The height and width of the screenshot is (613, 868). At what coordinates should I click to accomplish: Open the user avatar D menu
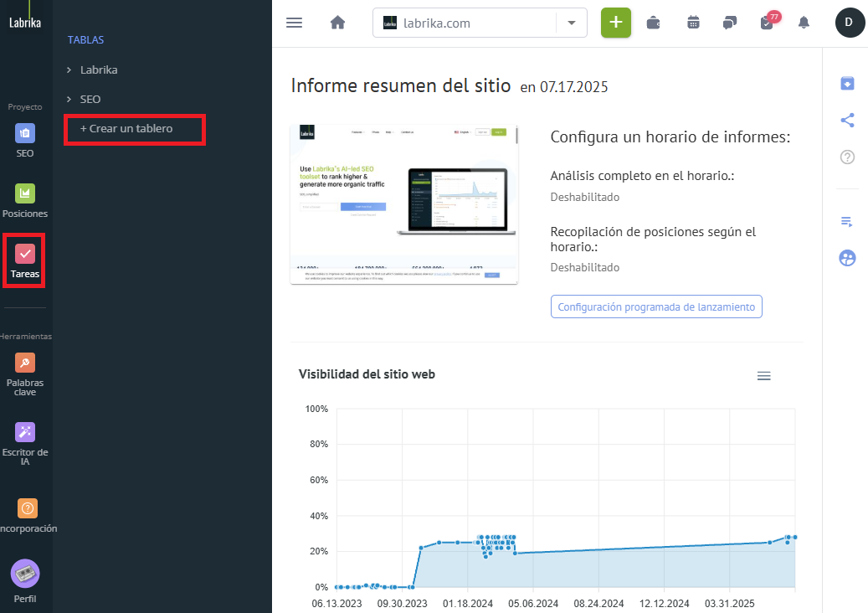[850, 23]
